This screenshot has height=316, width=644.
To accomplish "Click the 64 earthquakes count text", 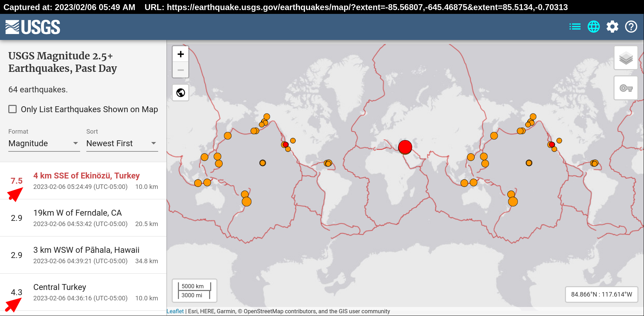I will (x=38, y=90).
